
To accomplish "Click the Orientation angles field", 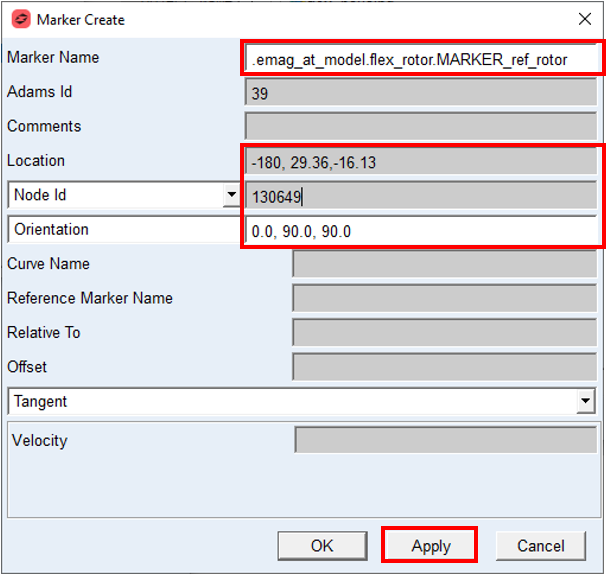I will [x=421, y=230].
